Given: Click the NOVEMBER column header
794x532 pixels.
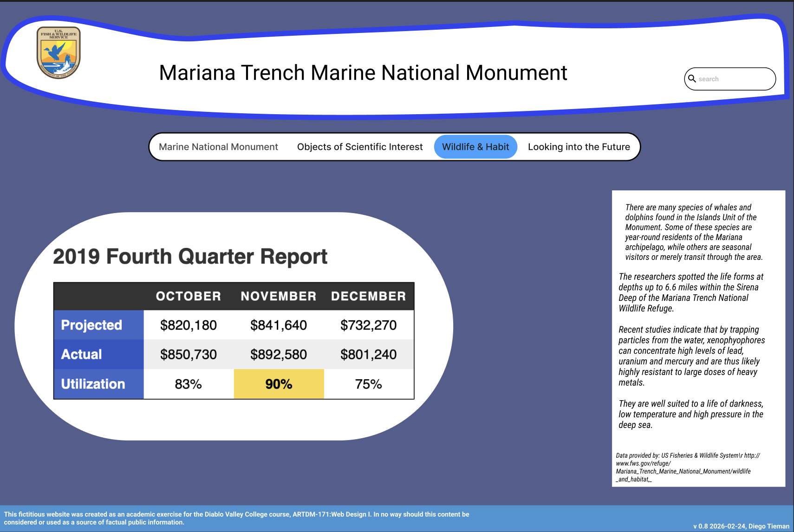Looking at the screenshot, I should (x=278, y=296).
